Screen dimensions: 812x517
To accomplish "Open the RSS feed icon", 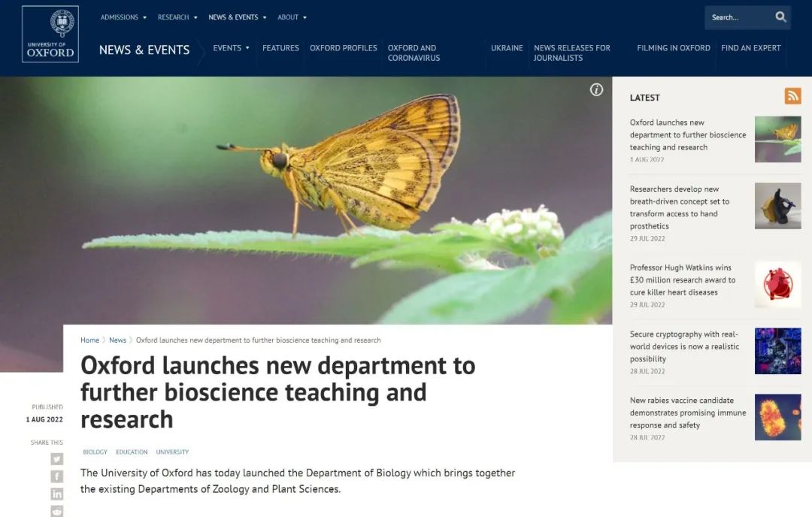I will 792,95.
